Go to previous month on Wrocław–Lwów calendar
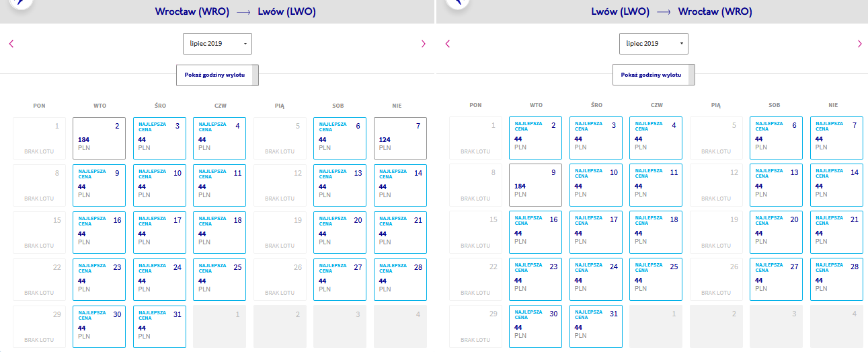868x352 pixels. click(x=11, y=44)
